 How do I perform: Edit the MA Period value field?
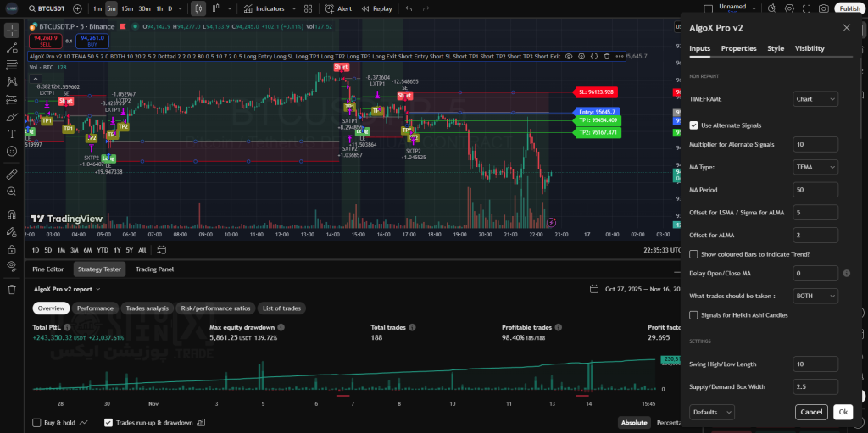click(x=815, y=190)
